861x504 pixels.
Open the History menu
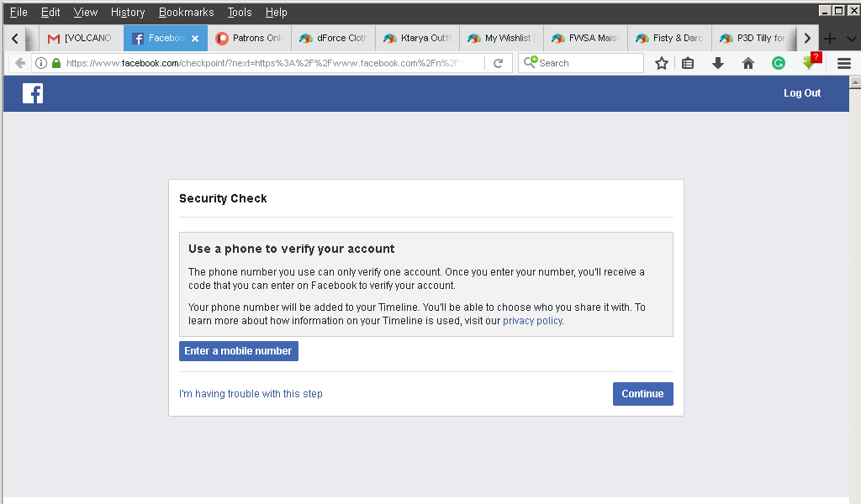pos(128,12)
